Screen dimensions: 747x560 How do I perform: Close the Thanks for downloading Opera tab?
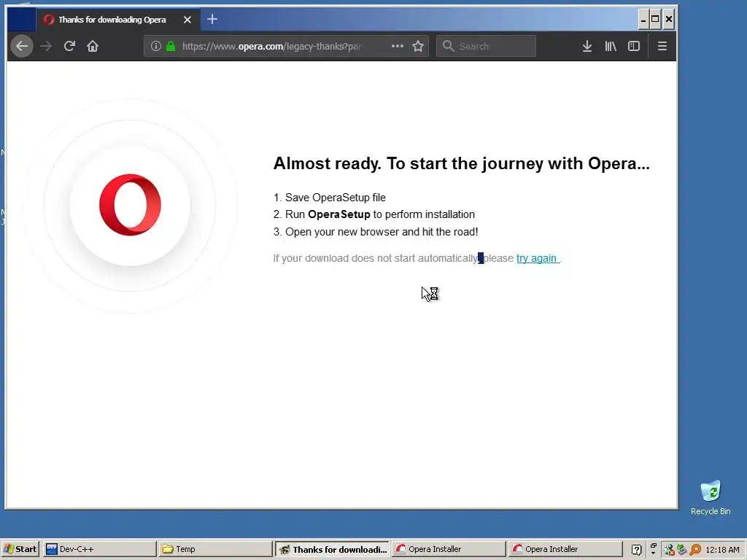pyautogui.click(x=187, y=20)
